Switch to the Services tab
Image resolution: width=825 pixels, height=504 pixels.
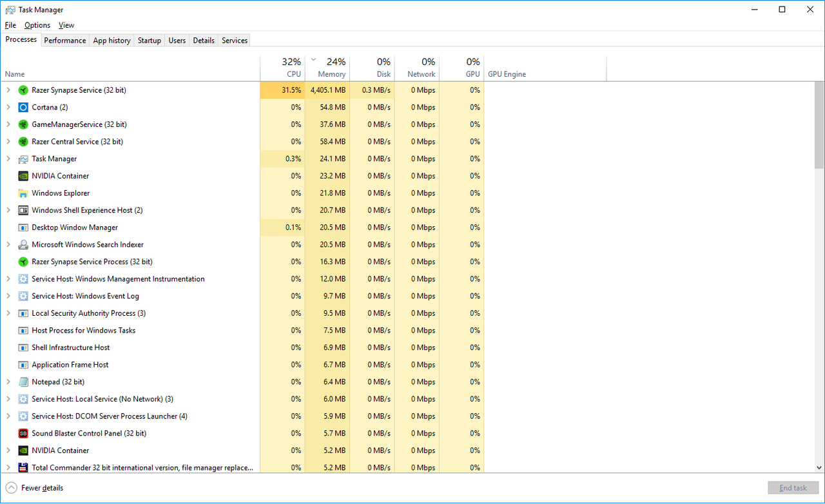pos(235,41)
